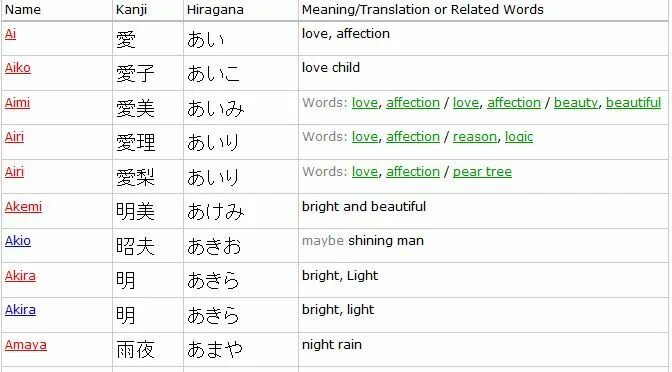Open the Ai name link
Viewport: 672px width, 372px height.
click(x=10, y=33)
